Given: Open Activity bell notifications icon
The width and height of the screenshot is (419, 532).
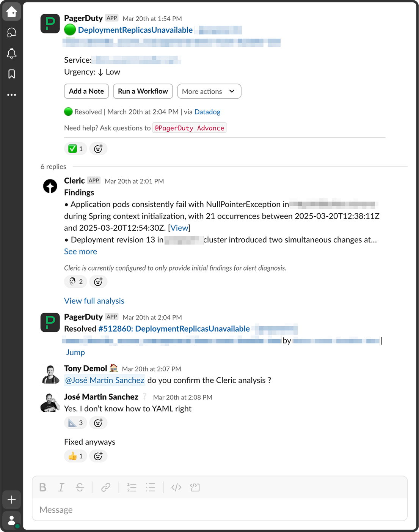Looking at the screenshot, I should pos(11,54).
